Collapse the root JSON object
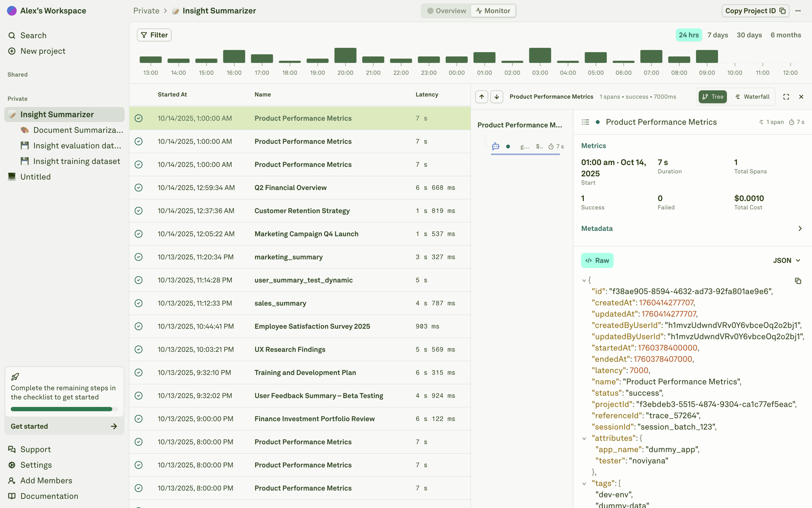Screen dimensions: 812x508 [584, 281]
